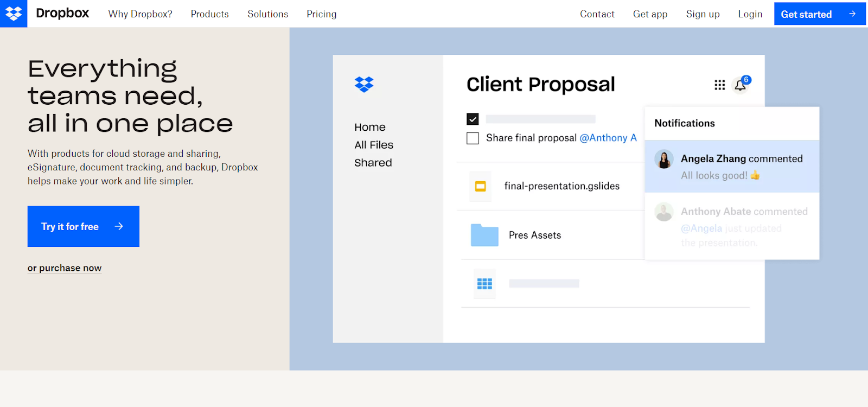Click the Client Proposal heading
Screen dimensions: 868x407
tap(540, 85)
